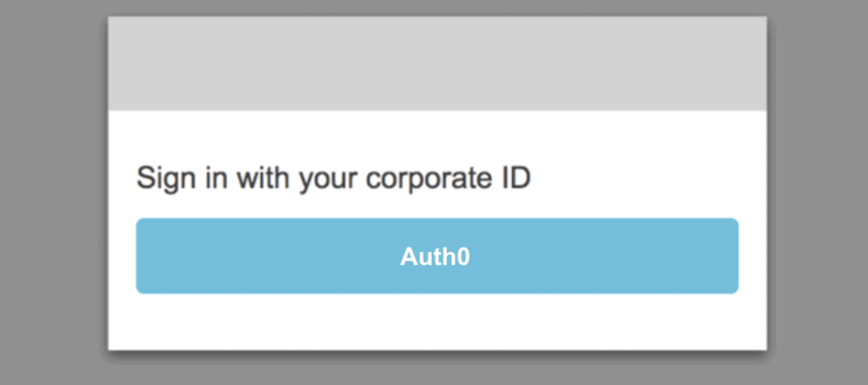This screenshot has width=868, height=385.
Task: Click the white gap between header and heading
Action: pyautogui.click(x=437, y=134)
